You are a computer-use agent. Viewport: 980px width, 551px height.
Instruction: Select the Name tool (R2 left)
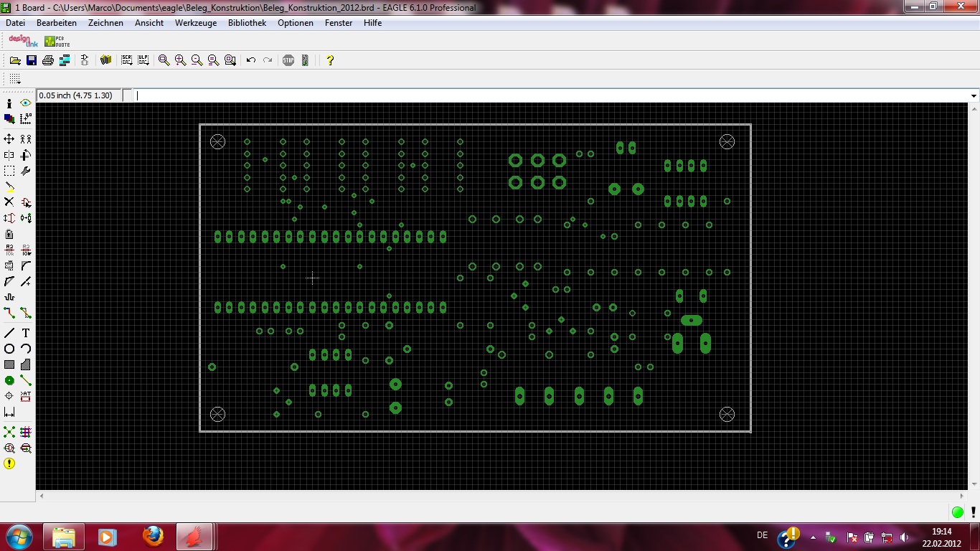click(x=9, y=250)
